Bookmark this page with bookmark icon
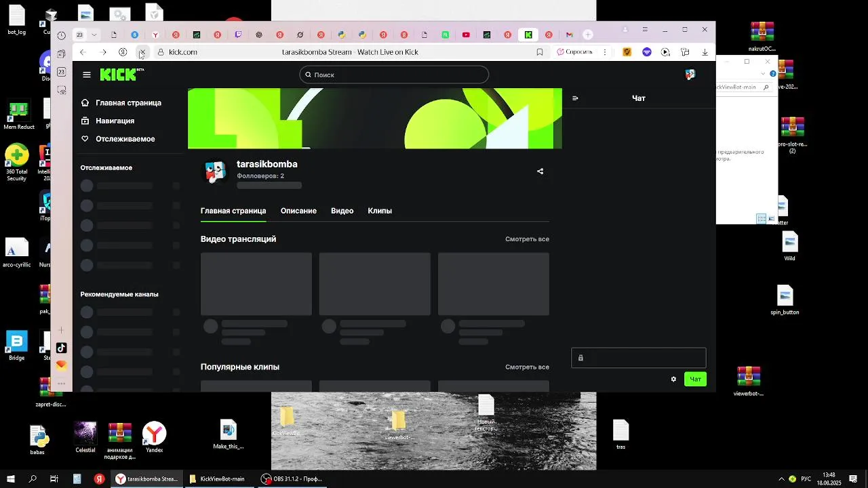 click(540, 52)
